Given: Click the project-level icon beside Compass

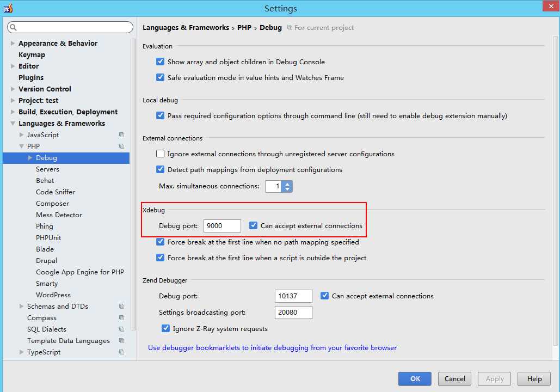Looking at the screenshot, I should (x=121, y=317).
